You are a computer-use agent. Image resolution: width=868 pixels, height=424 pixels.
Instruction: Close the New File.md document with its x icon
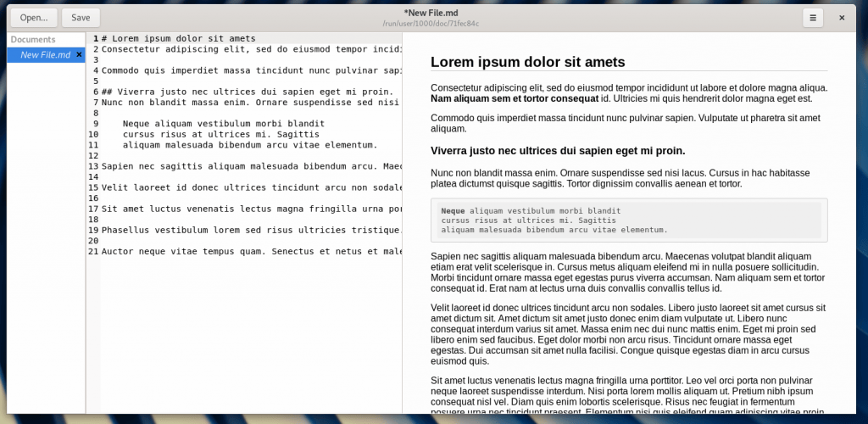coord(79,55)
